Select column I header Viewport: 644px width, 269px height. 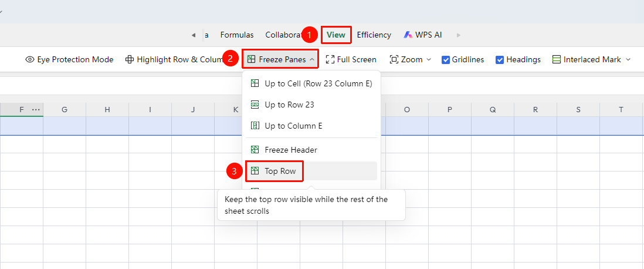[x=150, y=110]
